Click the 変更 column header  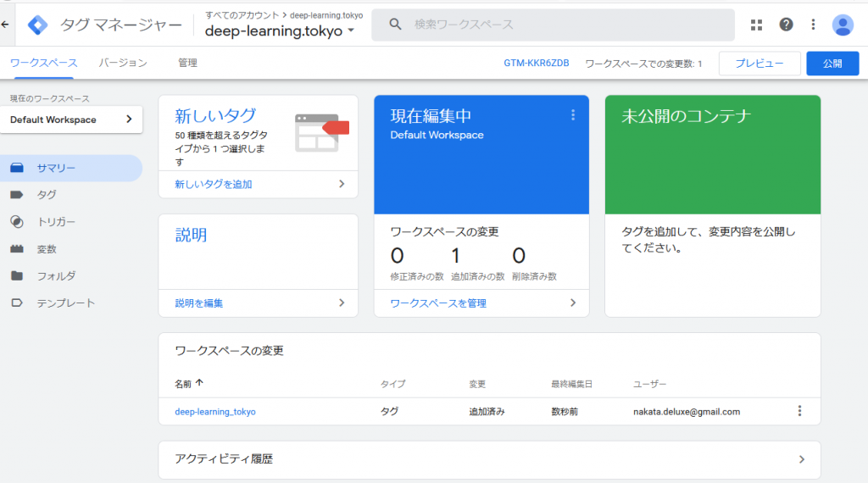point(477,384)
